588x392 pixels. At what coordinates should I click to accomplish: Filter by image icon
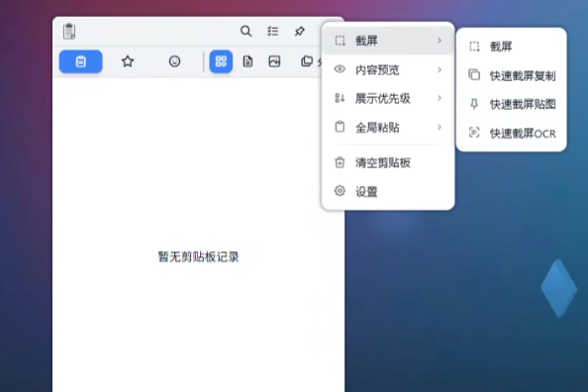tap(274, 61)
